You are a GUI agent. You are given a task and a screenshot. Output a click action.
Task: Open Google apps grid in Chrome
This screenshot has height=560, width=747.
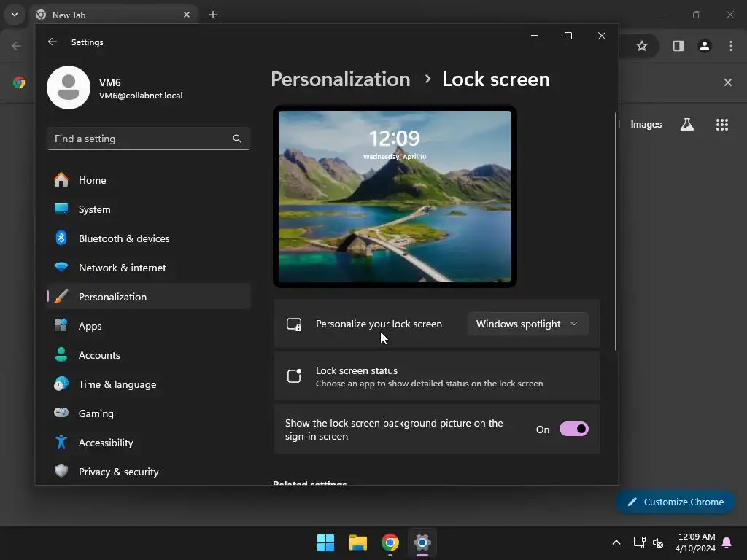(722, 124)
